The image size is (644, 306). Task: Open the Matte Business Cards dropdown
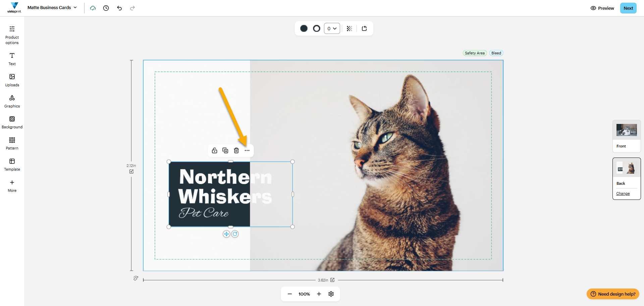pos(52,7)
